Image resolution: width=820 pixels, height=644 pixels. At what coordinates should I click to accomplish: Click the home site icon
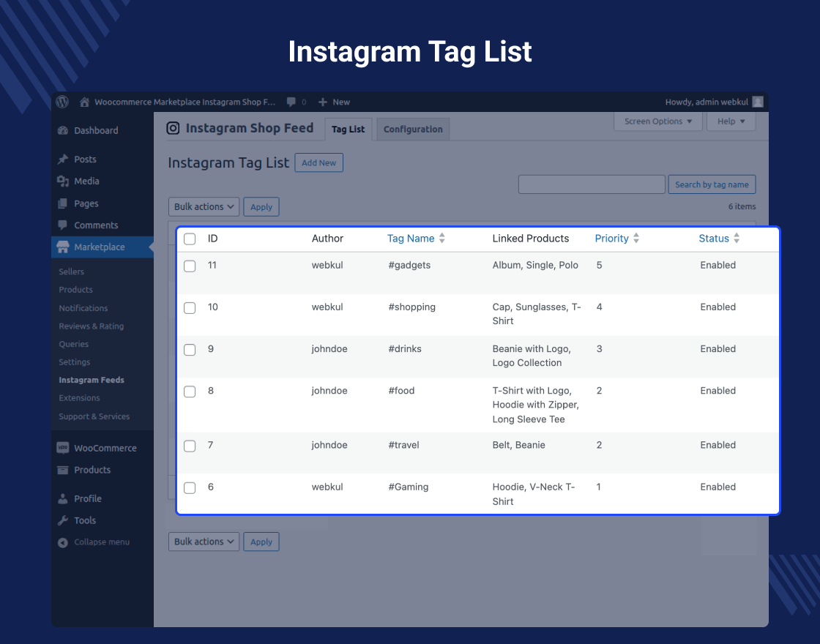[84, 102]
